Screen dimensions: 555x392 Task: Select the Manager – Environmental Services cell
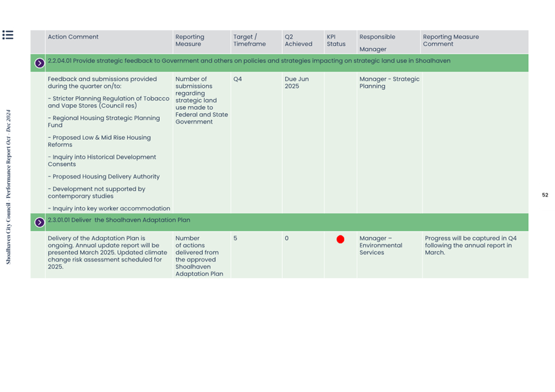pos(380,245)
